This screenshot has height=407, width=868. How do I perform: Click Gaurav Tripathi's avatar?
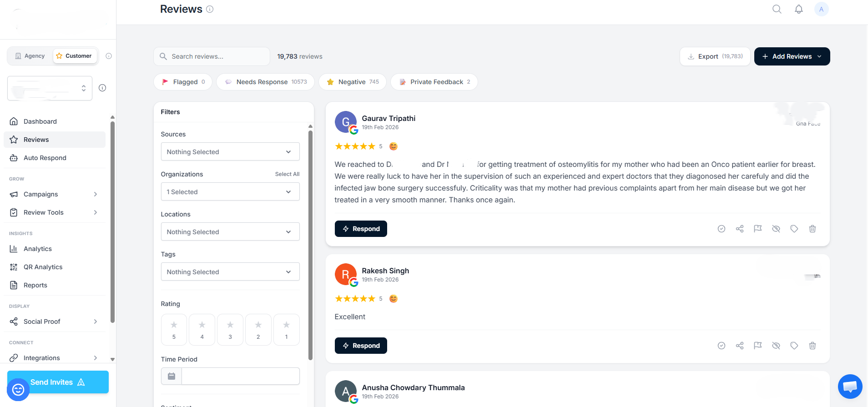(x=346, y=122)
